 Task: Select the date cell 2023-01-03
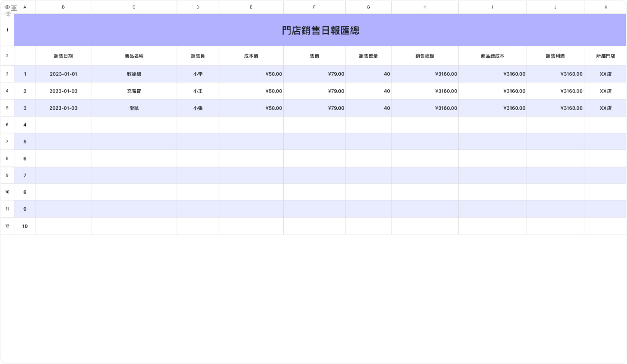pyautogui.click(x=63, y=108)
